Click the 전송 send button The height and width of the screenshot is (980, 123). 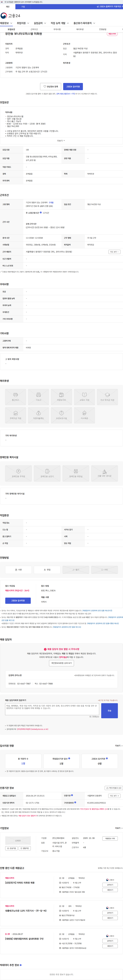tap(109, 711)
